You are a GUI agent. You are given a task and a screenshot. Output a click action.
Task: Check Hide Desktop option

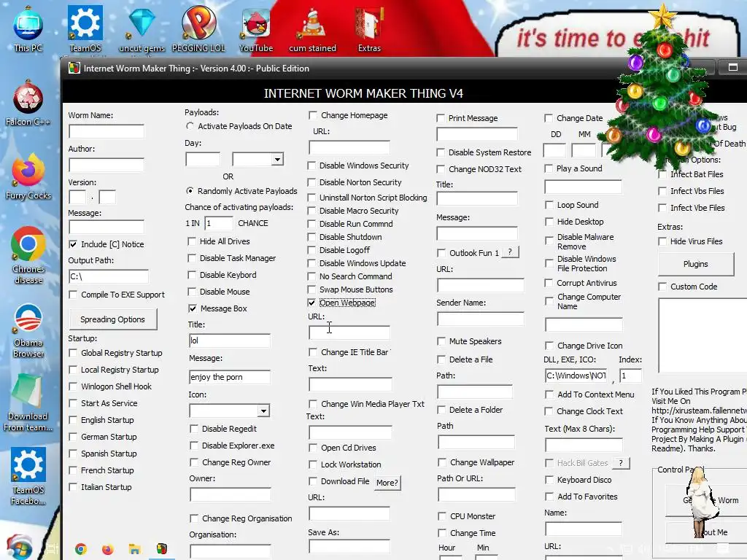click(549, 222)
